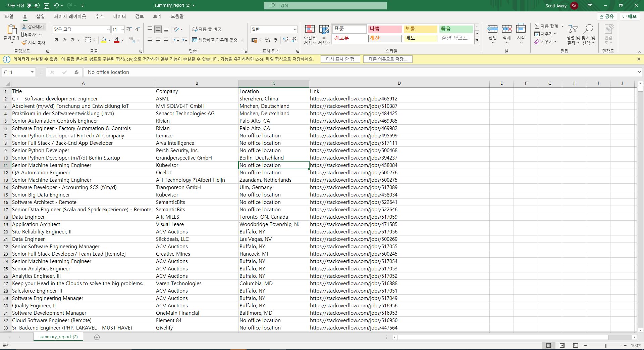Viewport: 644px width, 350px height.
Task: Click the Decrease Decimal icon
Action: click(x=294, y=40)
